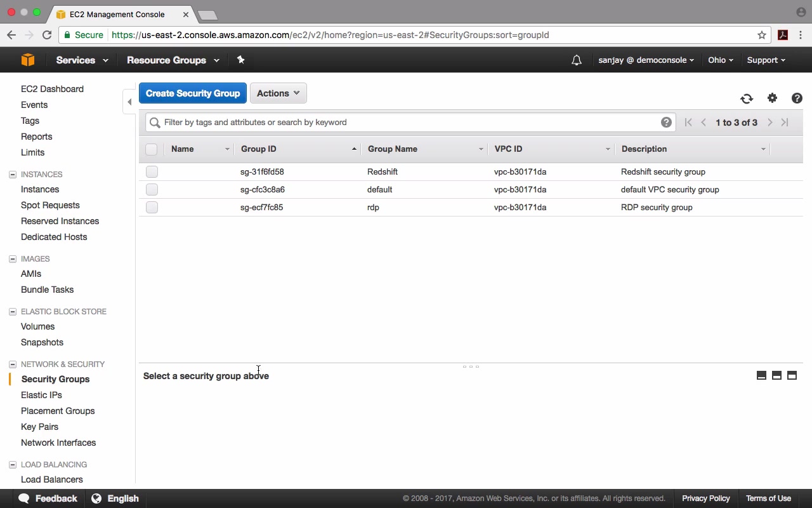Image resolution: width=812 pixels, height=508 pixels.
Task: Select the rdp security group checkbox
Action: click(x=152, y=207)
